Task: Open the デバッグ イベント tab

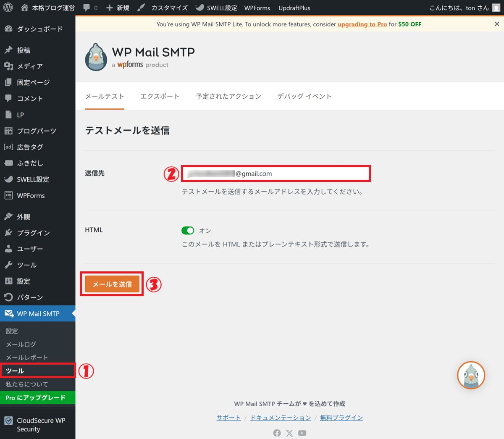Action: pos(304,96)
